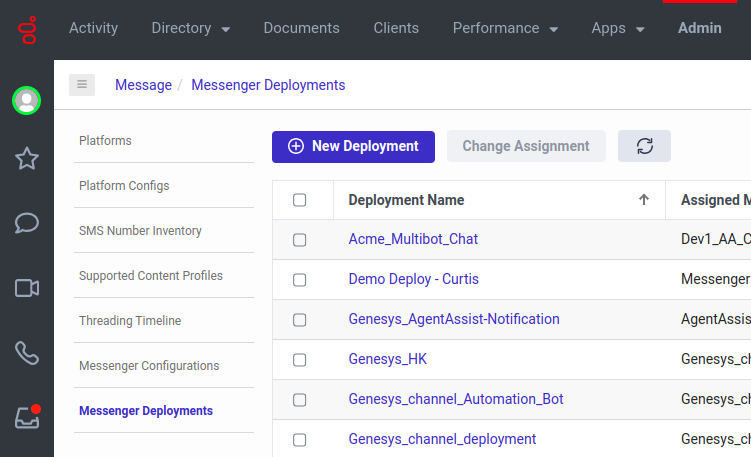The height and width of the screenshot is (457, 751).
Task: Open the chat bubble icon in sidebar
Action: 26,223
